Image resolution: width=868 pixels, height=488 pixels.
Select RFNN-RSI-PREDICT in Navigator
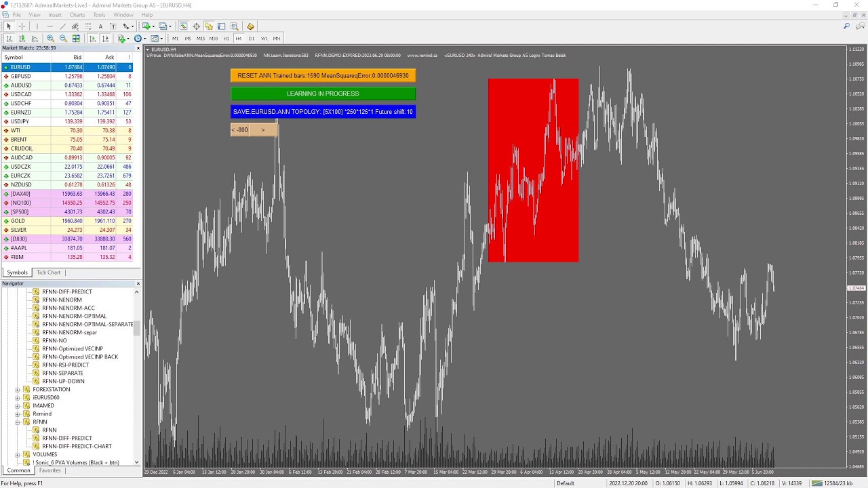pyautogui.click(x=65, y=365)
